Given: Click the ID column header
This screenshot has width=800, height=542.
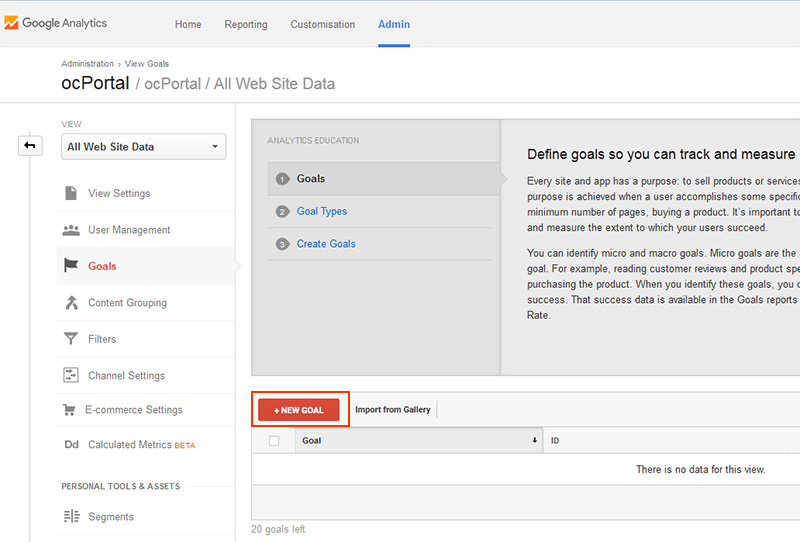Looking at the screenshot, I should [555, 440].
